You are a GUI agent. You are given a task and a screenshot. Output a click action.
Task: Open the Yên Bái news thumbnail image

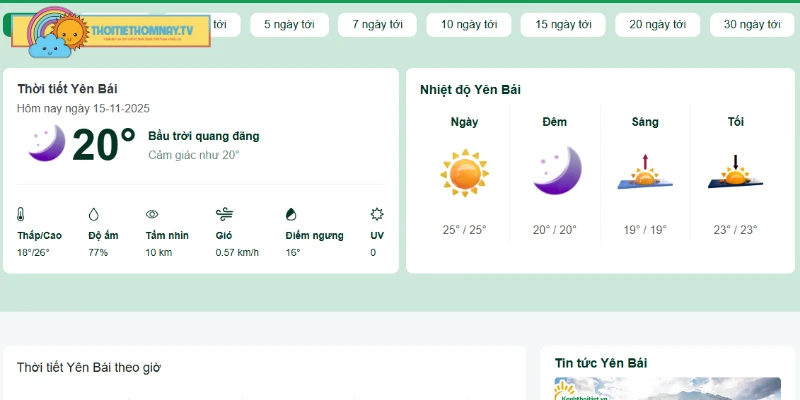667,389
